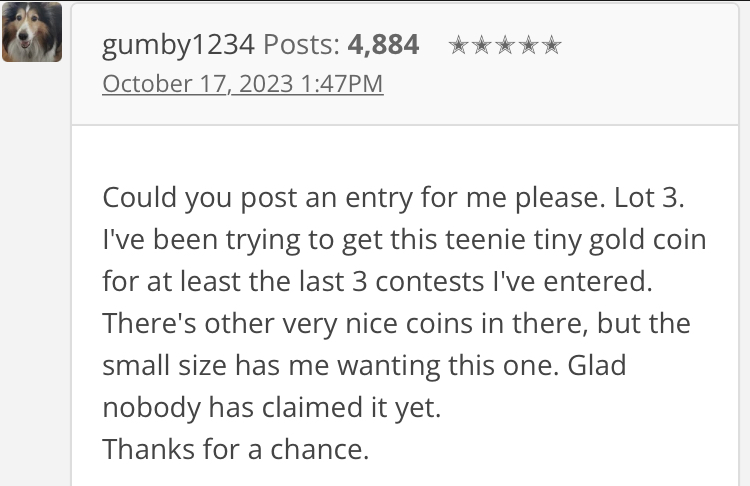Open the collie dog avatar picture

click(x=32, y=32)
